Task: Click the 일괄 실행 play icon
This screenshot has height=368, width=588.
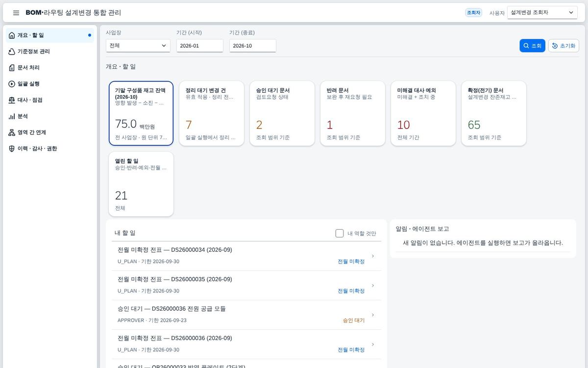Action: (x=12, y=84)
